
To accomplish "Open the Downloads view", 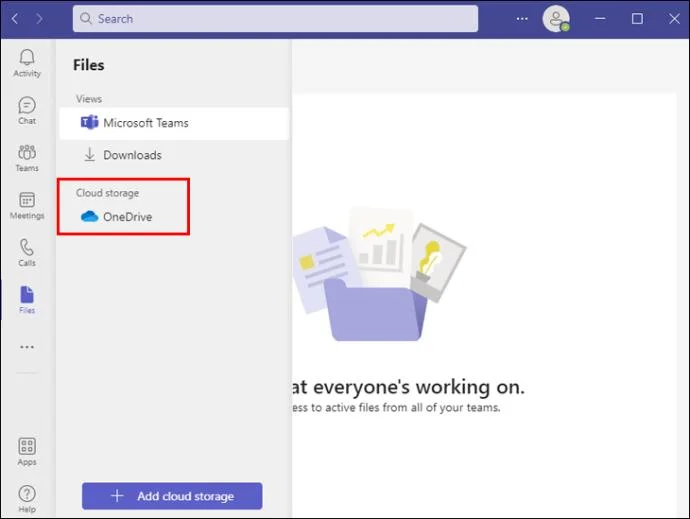I will click(174, 155).
